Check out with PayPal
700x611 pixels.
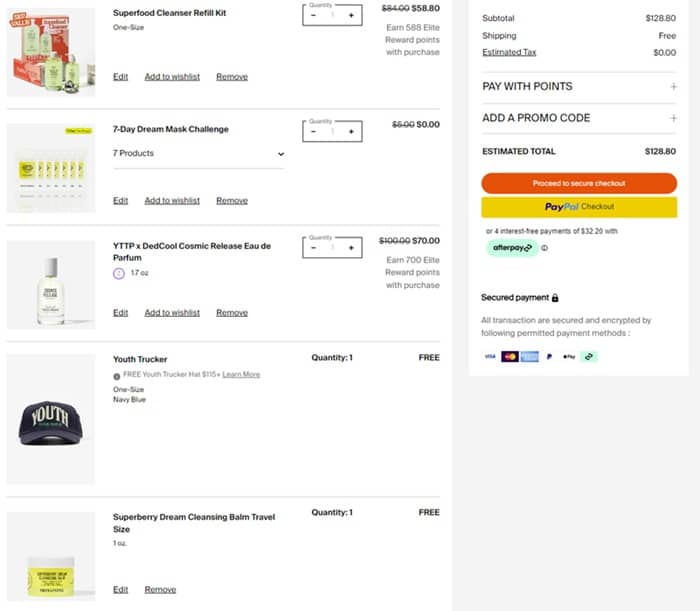(x=579, y=207)
